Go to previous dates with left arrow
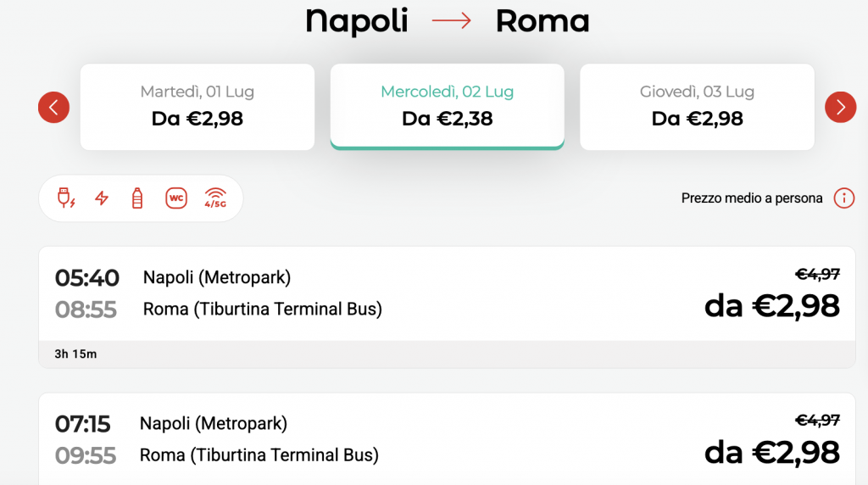 tap(53, 108)
